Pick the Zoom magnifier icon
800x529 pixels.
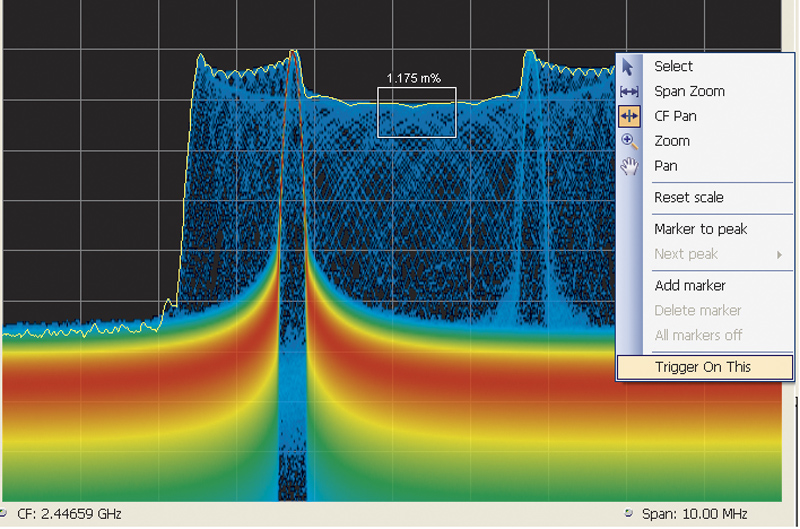pos(629,141)
